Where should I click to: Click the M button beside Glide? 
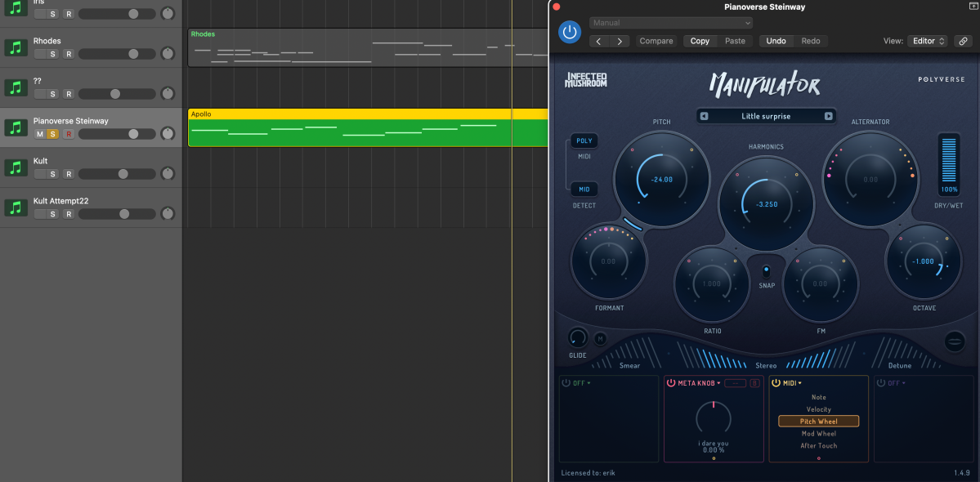pos(600,338)
